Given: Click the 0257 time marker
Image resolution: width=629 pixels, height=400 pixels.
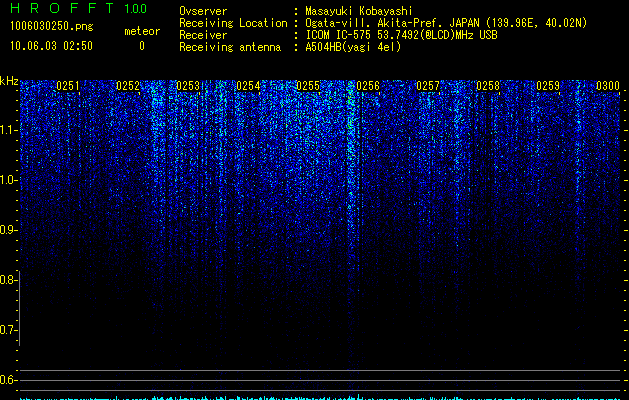Looking at the screenshot, I should coord(428,86).
